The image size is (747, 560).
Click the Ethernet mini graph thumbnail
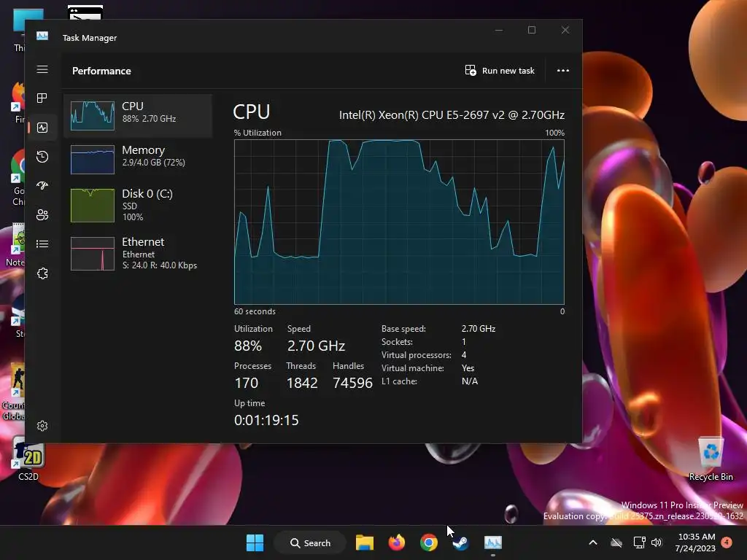click(x=93, y=253)
